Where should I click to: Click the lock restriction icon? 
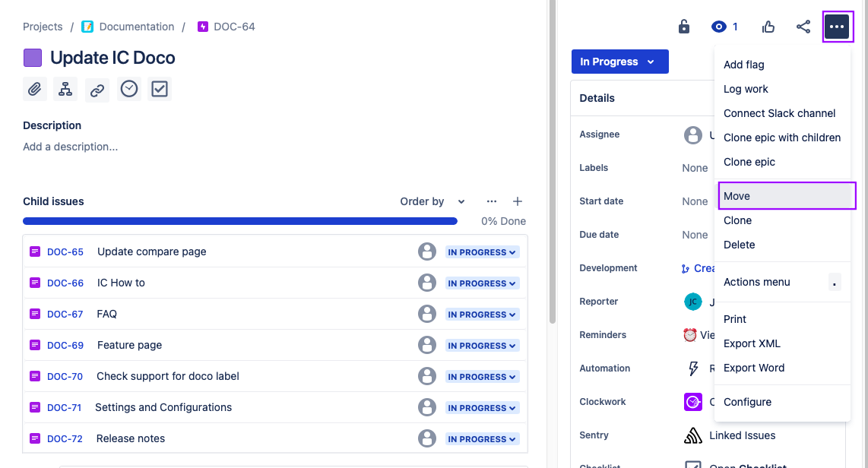(x=684, y=27)
